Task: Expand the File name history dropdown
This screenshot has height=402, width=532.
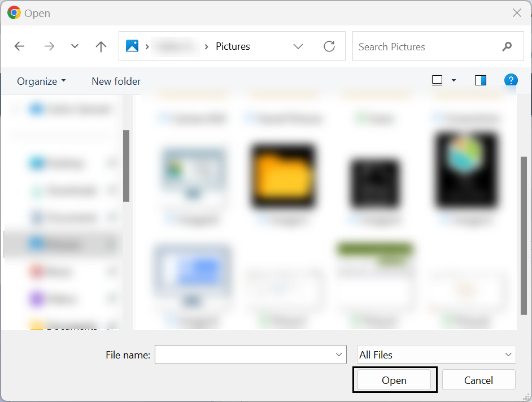Action: pos(339,355)
